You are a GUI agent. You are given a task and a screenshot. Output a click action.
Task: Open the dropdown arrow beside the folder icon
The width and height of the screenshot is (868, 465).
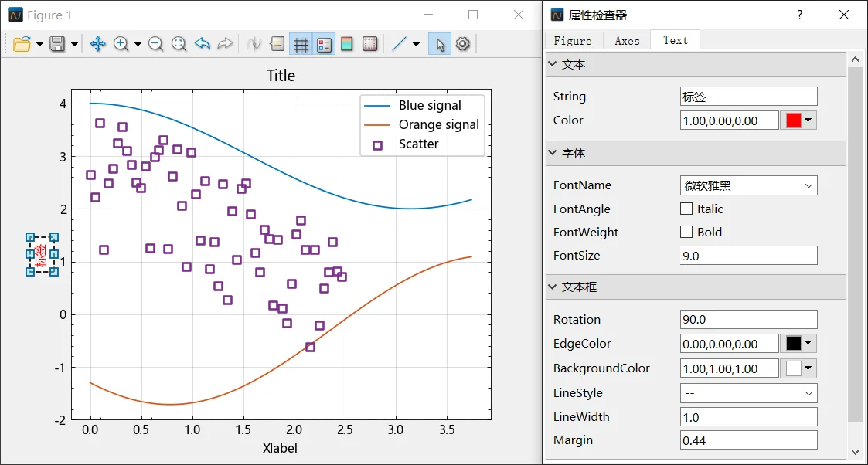coord(39,44)
